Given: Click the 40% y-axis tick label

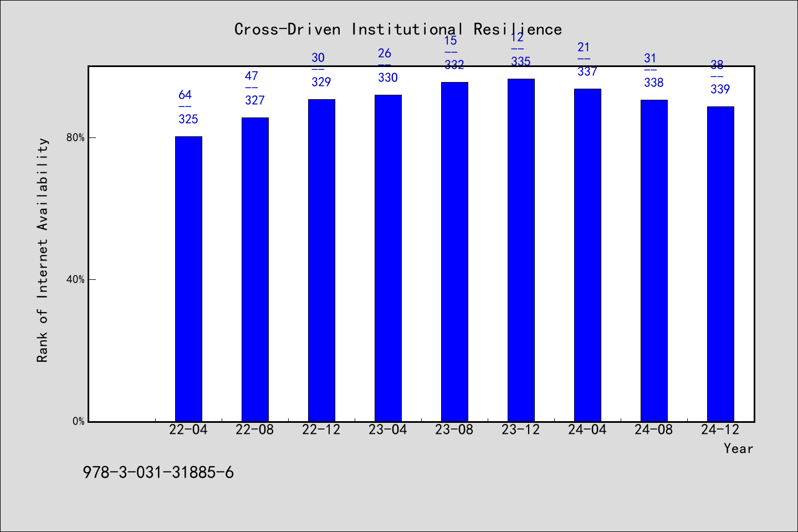Looking at the screenshot, I should (x=75, y=279).
